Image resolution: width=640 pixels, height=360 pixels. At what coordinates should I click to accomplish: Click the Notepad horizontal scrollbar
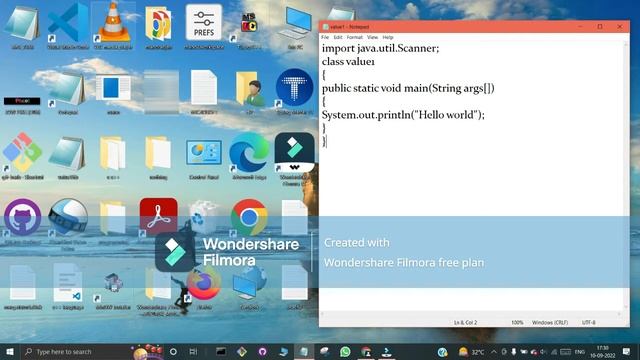coord(471,314)
